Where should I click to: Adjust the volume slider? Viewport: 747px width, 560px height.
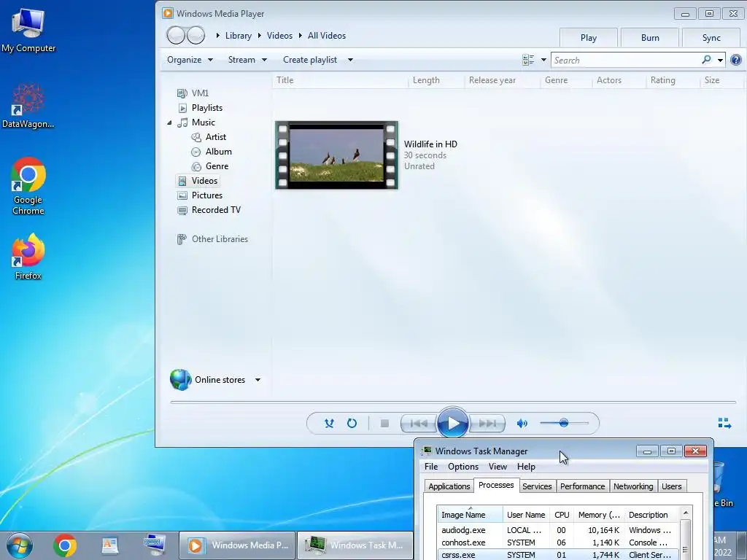[564, 423]
